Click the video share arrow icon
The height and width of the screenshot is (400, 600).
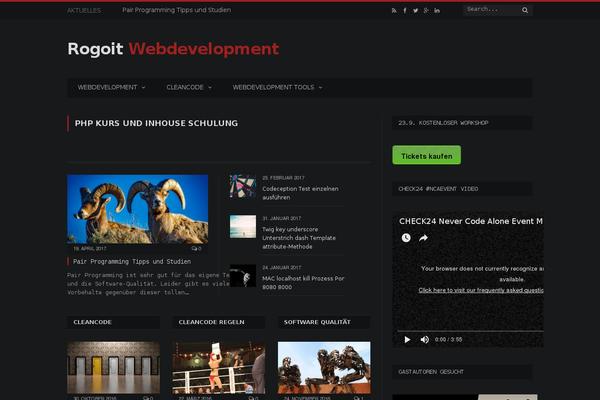point(423,238)
